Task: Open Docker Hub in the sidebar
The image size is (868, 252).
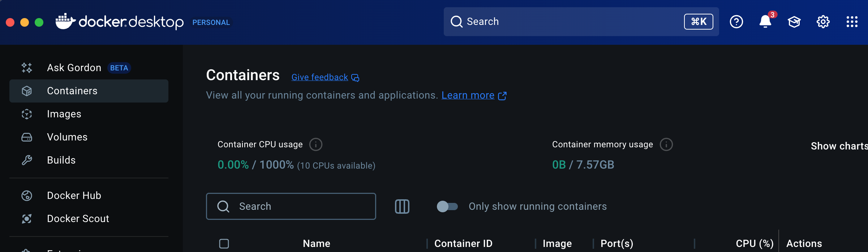Action: pyautogui.click(x=89, y=196)
